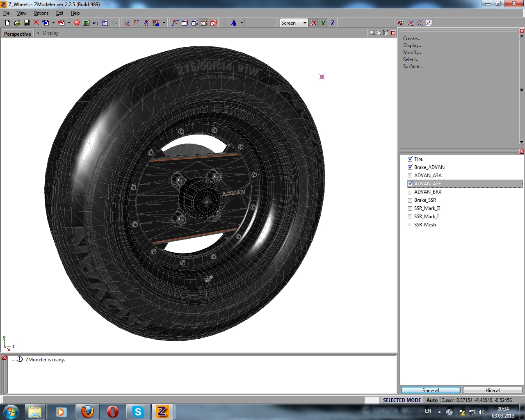The width and height of the screenshot is (525, 420).
Task: Toggle polygons level cube icon
Action: pos(204,23)
